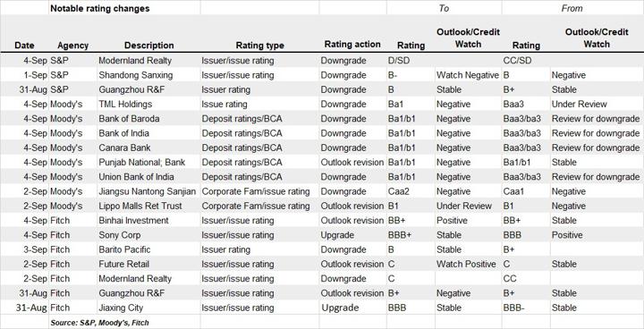Select the Rating type header cell
The width and height of the screenshot is (644, 329).
[x=259, y=46]
